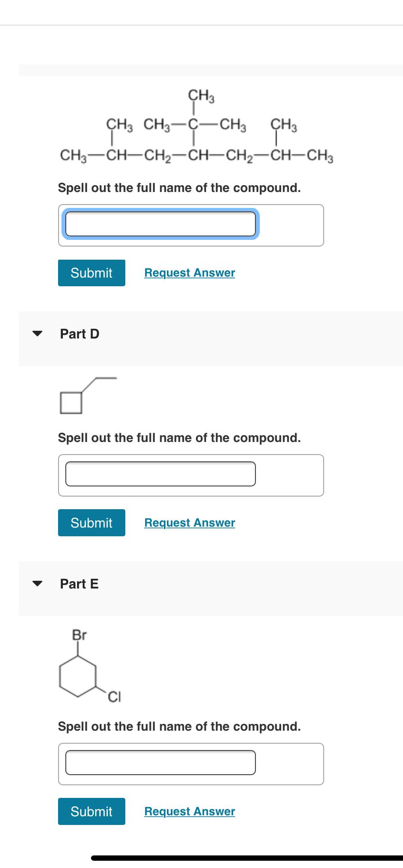This screenshot has height=868, width=403.
Task: Collapse the Part E section triangle
Action: coord(37,584)
